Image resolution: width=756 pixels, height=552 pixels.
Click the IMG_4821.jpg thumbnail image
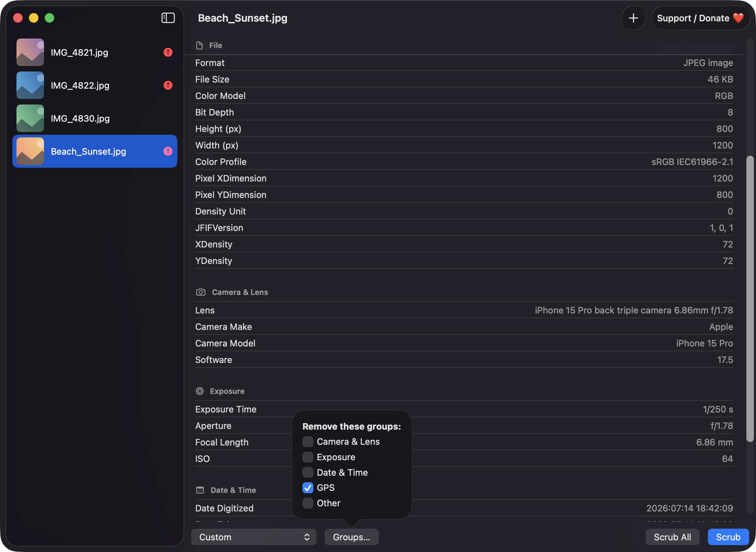[x=30, y=52]
